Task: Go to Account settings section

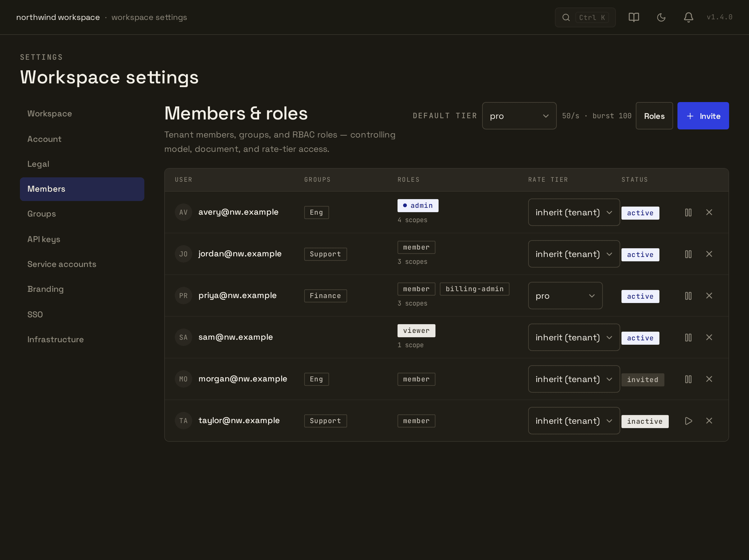Action: [82, 139]
